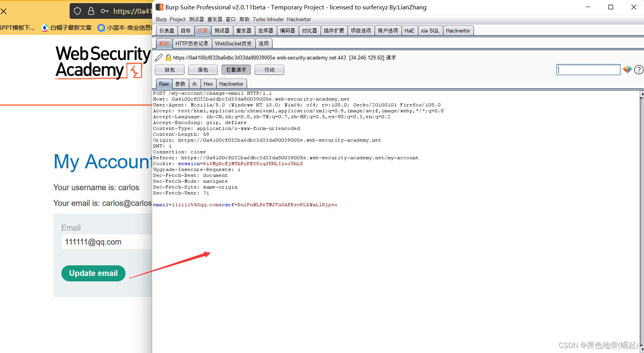This screenshot has width=644, height=353.
Task: Click the shield tracking protection icon in the browser
Action: point(77,11)
